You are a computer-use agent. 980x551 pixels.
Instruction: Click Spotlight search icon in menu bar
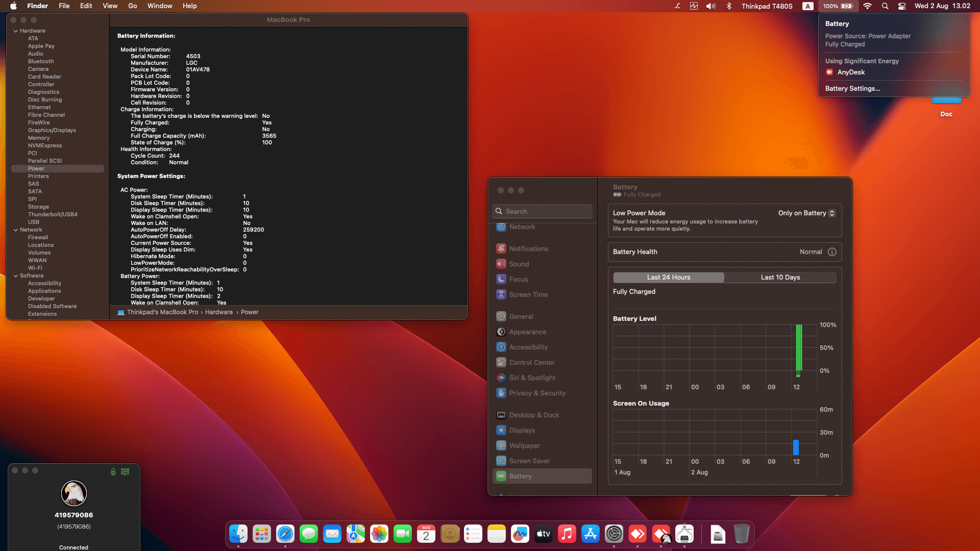tap(885, 6)
